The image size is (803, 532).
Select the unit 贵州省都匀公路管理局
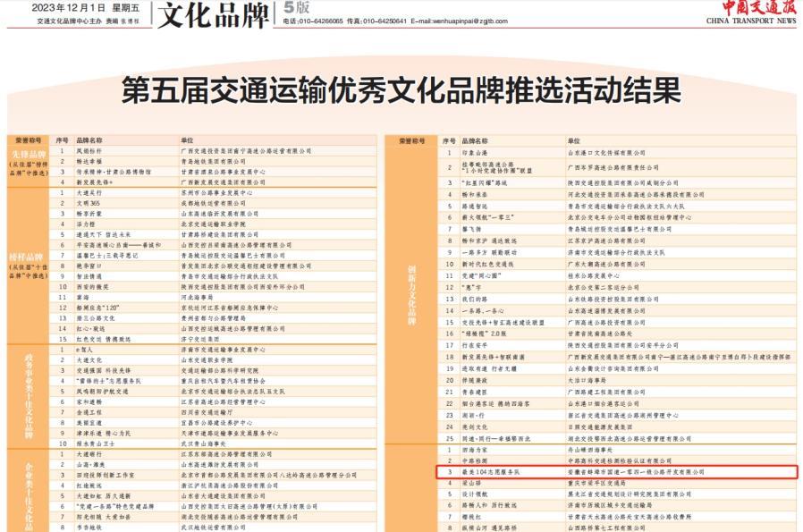coord(213,318)
